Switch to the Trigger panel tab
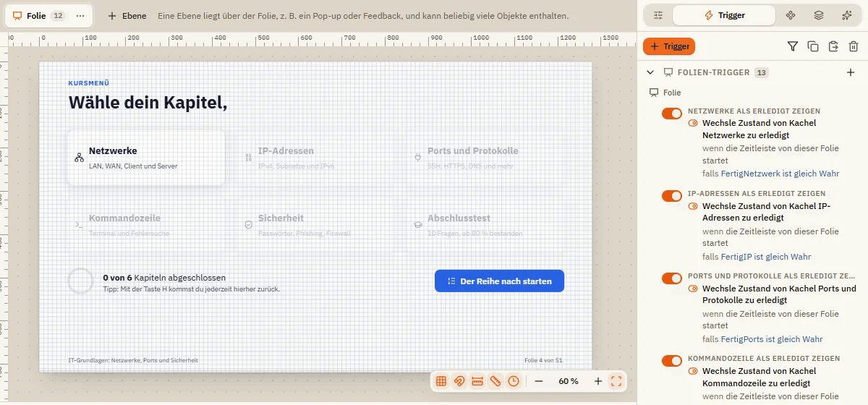This screenshot has width=868, height=405. pyautogui.click(x=724, y=15)
